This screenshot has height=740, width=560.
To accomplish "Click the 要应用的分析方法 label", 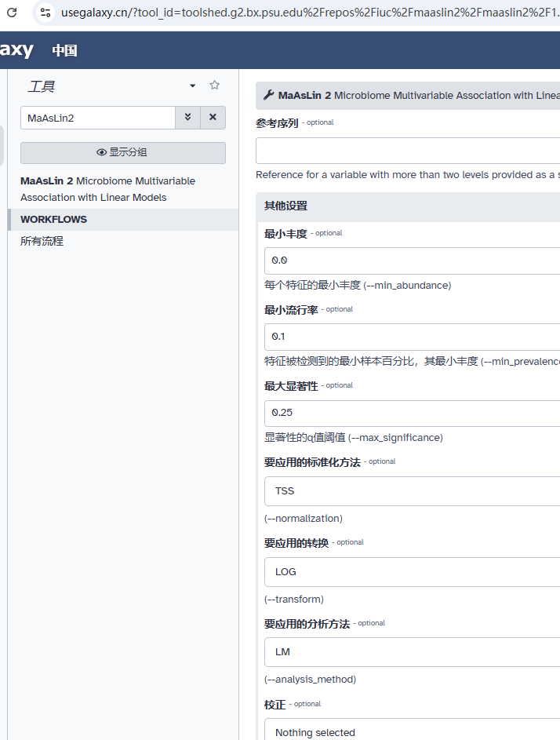I will (x=307, y=623).
